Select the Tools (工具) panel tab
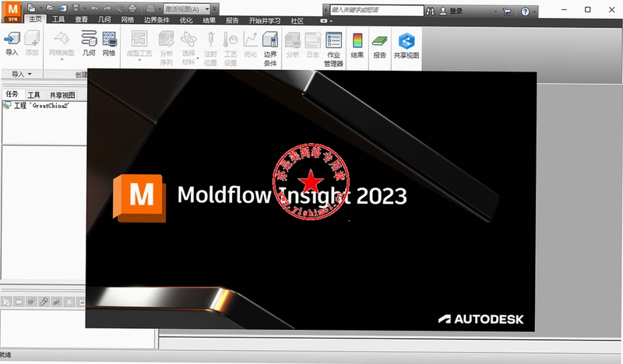623x364 pixels. [x=33, y=95]
